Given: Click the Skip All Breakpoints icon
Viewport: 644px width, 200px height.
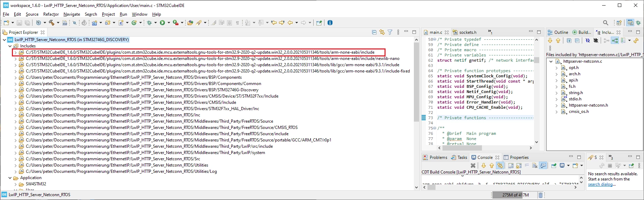Looking at the screenshot, I should [74, 23].
